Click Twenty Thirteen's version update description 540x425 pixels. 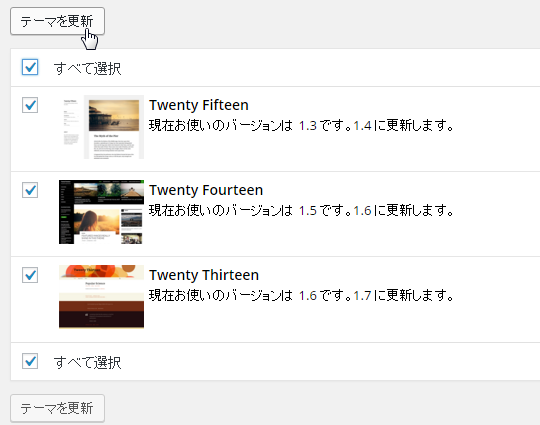(x=301, y=296)
